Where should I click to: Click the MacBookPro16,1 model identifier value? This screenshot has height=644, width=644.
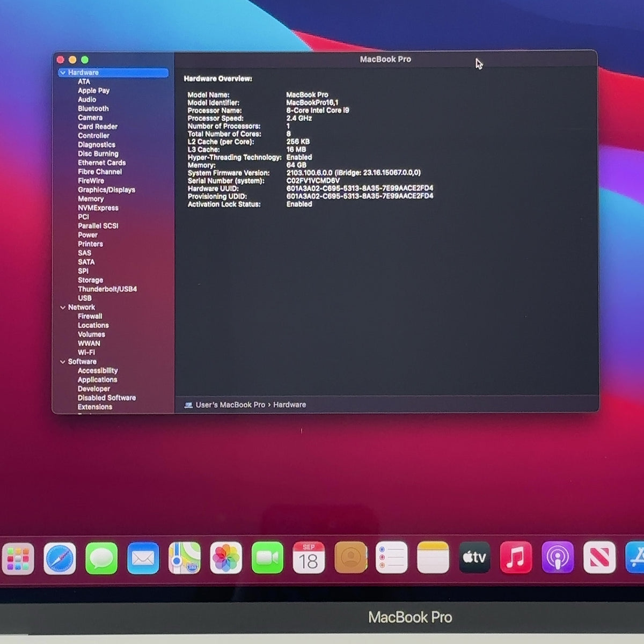point(312,103)
